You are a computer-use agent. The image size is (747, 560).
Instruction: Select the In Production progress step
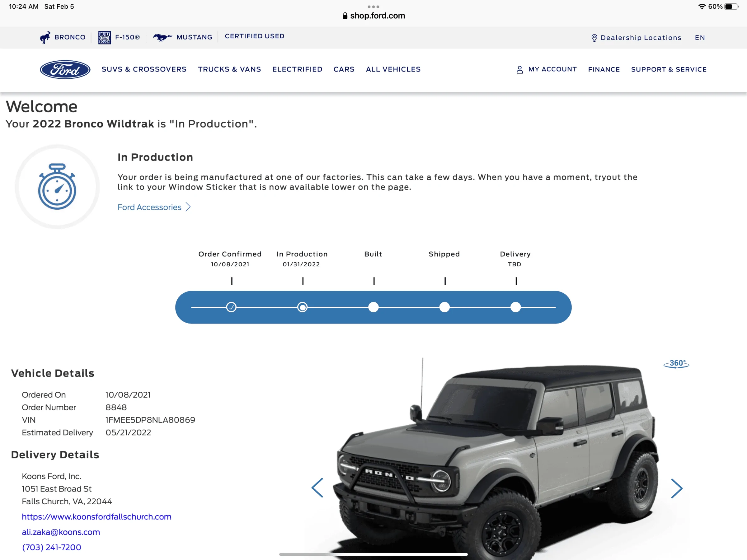coord(302,307)
